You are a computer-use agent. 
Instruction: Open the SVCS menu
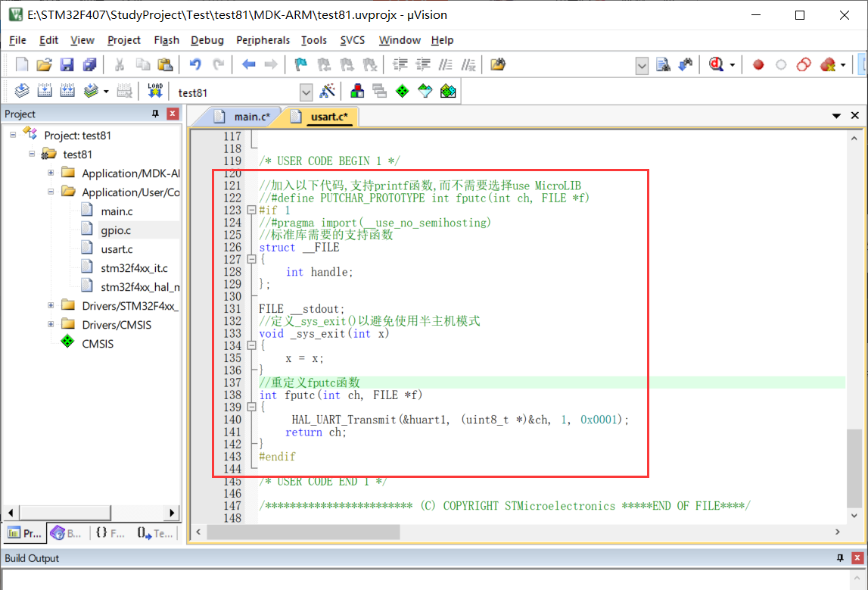point(353,40)
